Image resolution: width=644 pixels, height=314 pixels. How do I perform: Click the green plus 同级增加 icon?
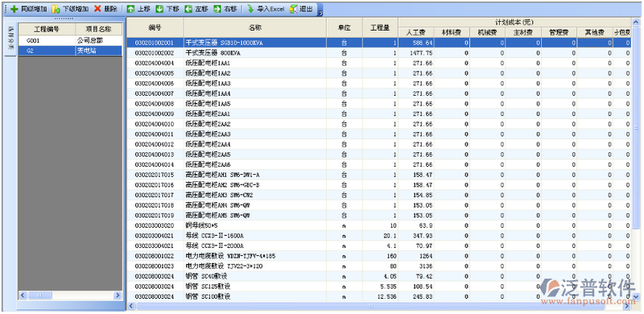pos(14,9)
